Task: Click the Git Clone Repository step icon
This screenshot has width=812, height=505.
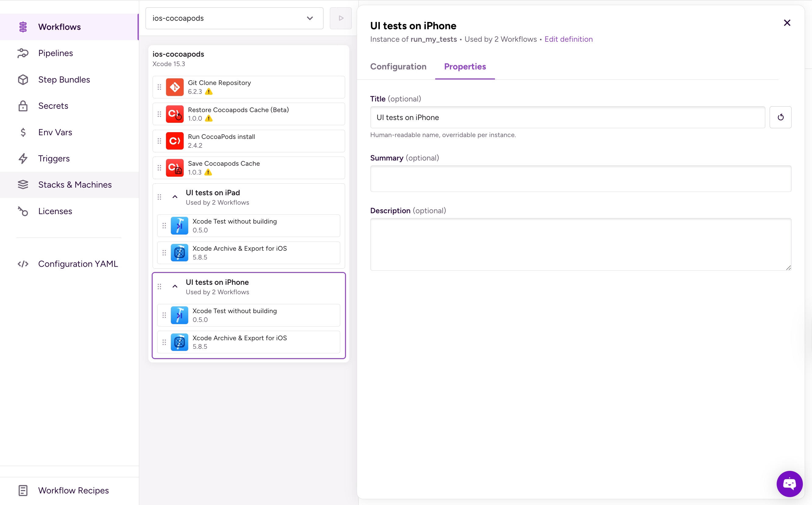Action: pos(175,87)
